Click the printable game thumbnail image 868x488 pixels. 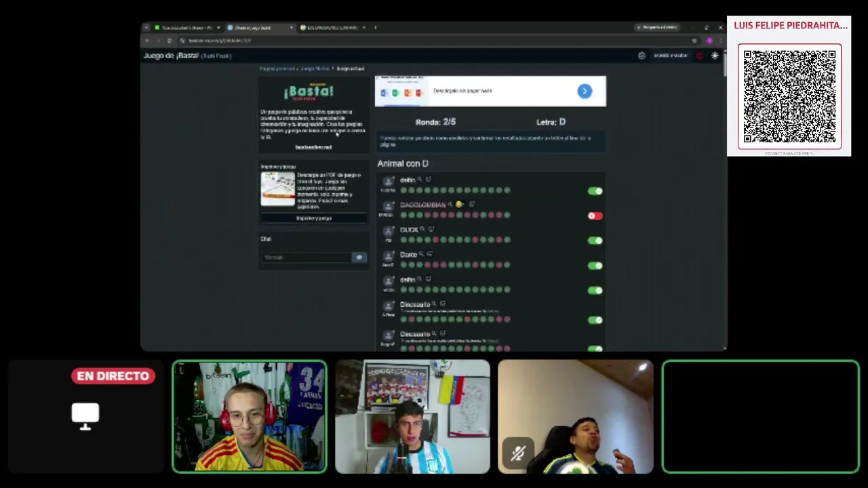[278, 188]
